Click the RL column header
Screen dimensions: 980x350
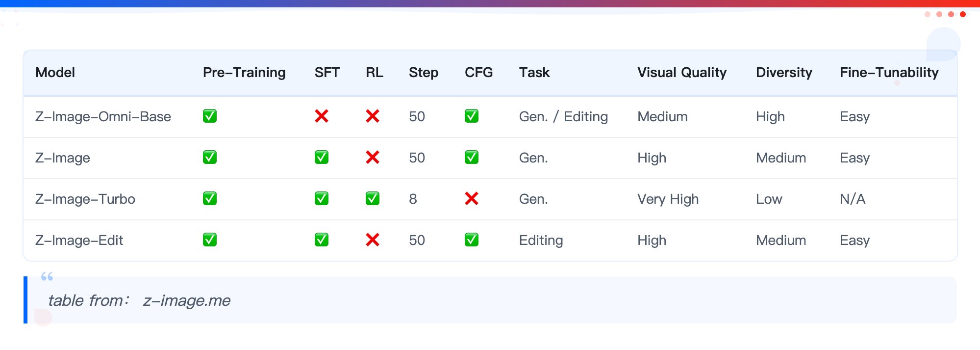click(x=375, y=73)
